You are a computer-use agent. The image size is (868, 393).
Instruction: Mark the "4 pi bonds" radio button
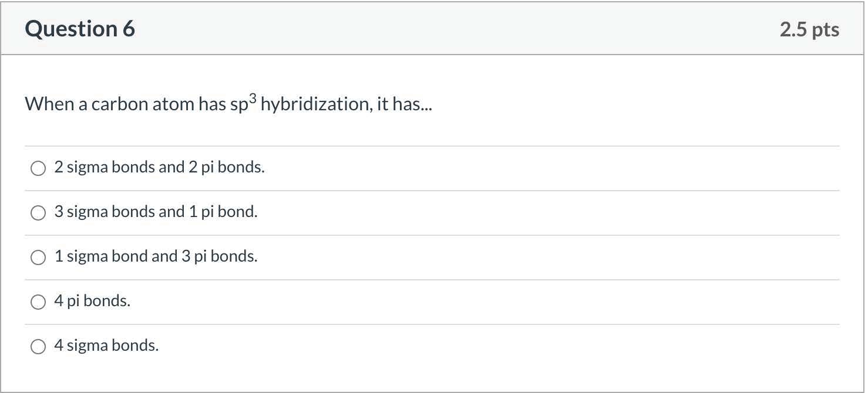(38, 302)
